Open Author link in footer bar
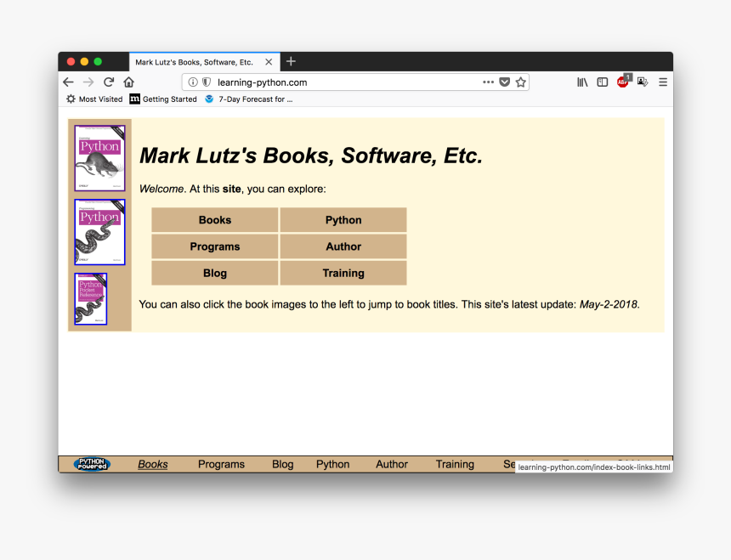Image resolution: width=731 pixels, height=560 pixels. 392,465
